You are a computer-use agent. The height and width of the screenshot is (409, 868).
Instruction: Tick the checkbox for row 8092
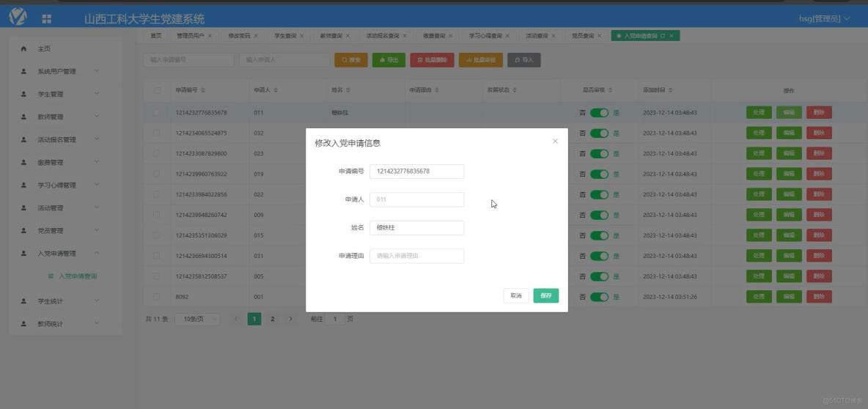point(157,297)
